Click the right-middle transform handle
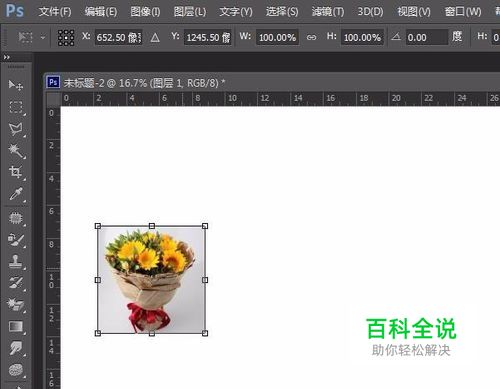 pos(205,280)
